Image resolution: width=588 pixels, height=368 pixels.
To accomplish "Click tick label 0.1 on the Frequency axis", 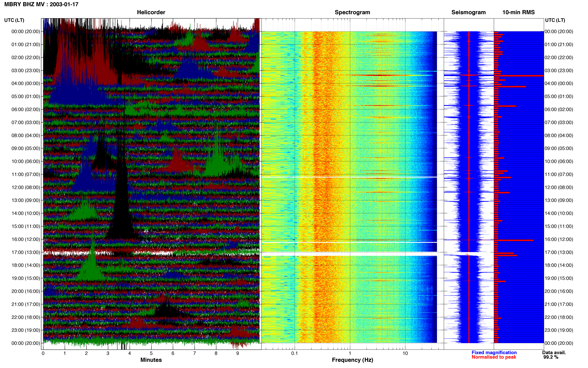I will [295, 353].
